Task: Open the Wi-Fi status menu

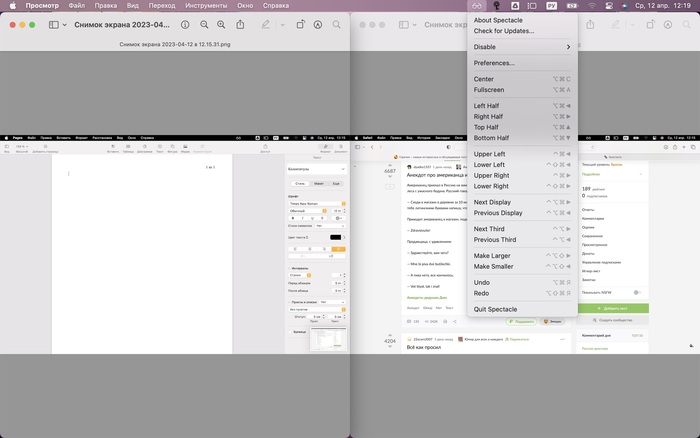Action: pyautogui.click(x=592, y=6)
